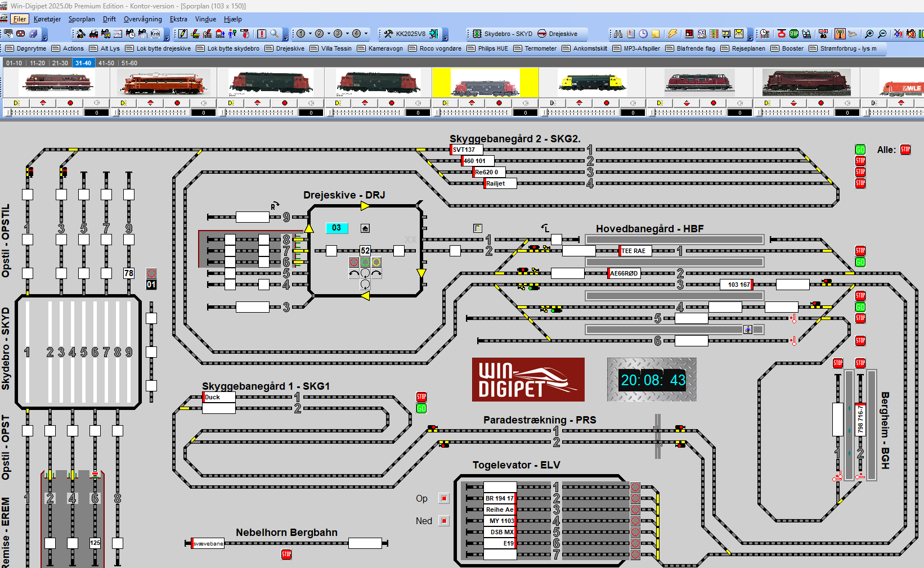Image resolution: width=924 pixels, height=568 pixels.
Task: Expand dropdown arrow next to circle 4
Action: 366,34
